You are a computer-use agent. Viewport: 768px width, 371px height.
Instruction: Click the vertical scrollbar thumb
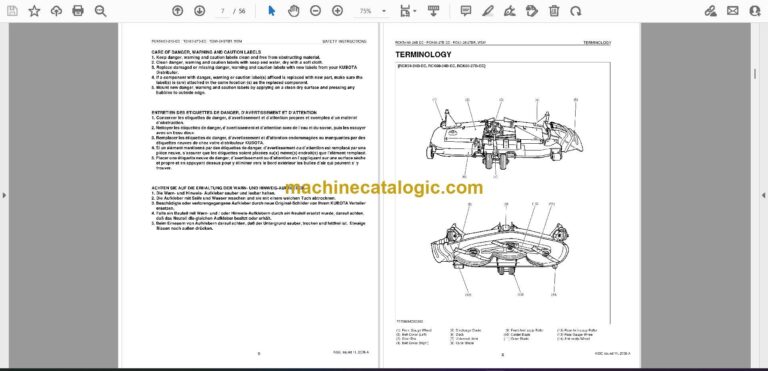[754, 74]
